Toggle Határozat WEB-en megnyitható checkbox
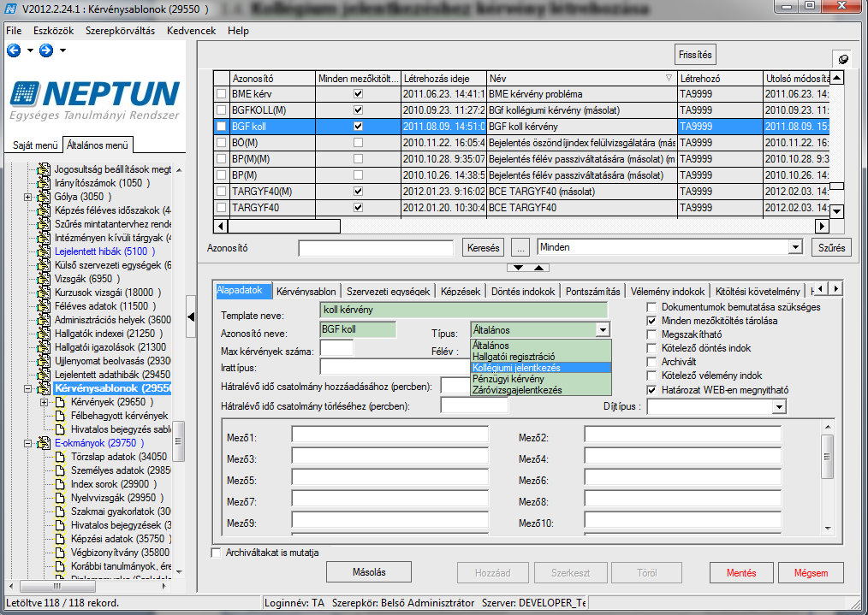The image size is (868, 615). 651,390
